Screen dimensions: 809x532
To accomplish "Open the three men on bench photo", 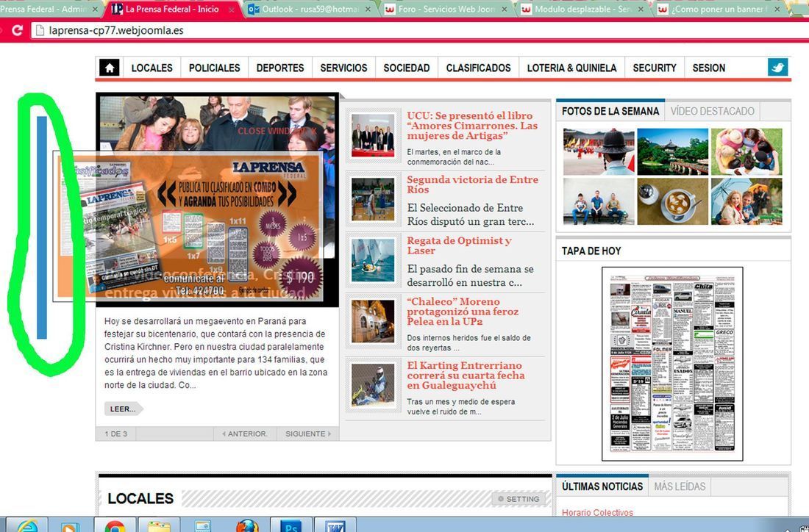I will point(599,201).
